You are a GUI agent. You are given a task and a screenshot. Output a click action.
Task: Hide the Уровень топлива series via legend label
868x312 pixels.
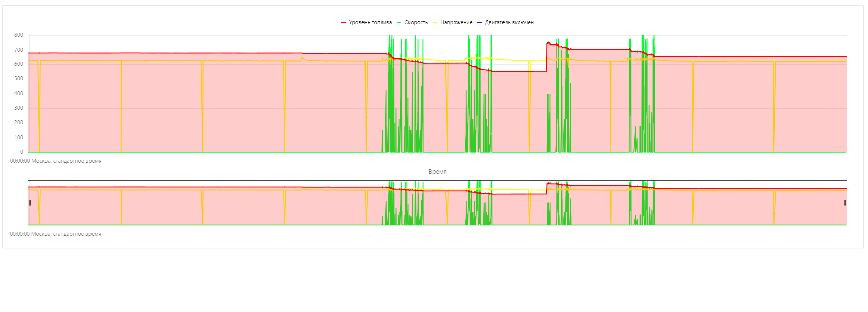[370, 23]
